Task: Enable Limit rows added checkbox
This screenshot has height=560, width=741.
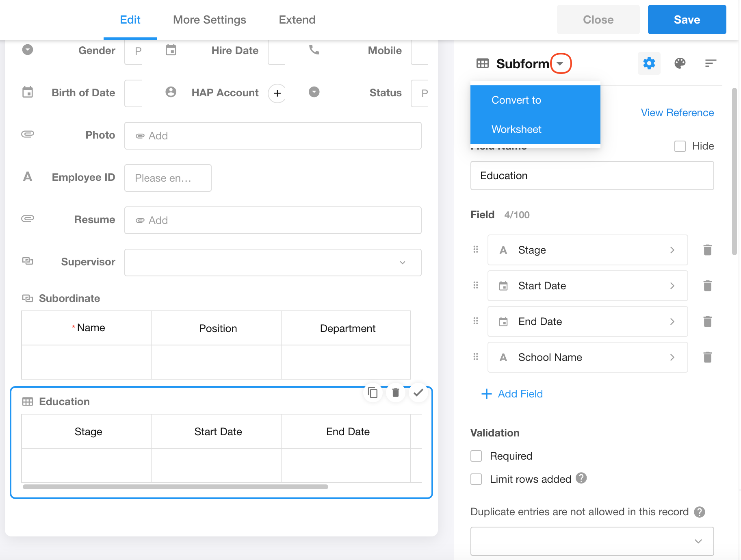Action: [476, 479]
